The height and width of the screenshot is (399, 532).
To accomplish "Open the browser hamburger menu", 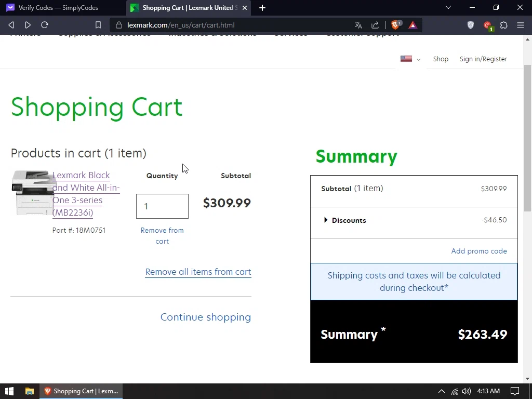I will (x=521, y=25).
